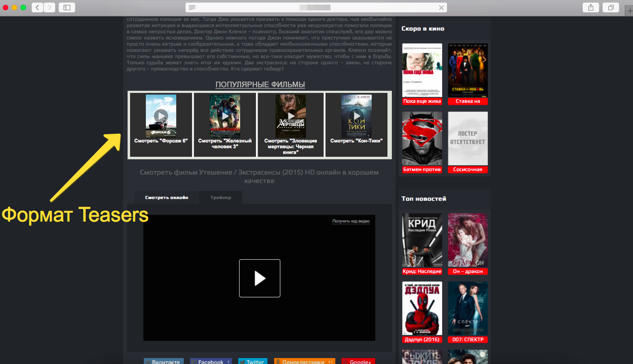Click Получить код видео link
Viewport: 633px width, 364px height.
click(x=351, y=221)
